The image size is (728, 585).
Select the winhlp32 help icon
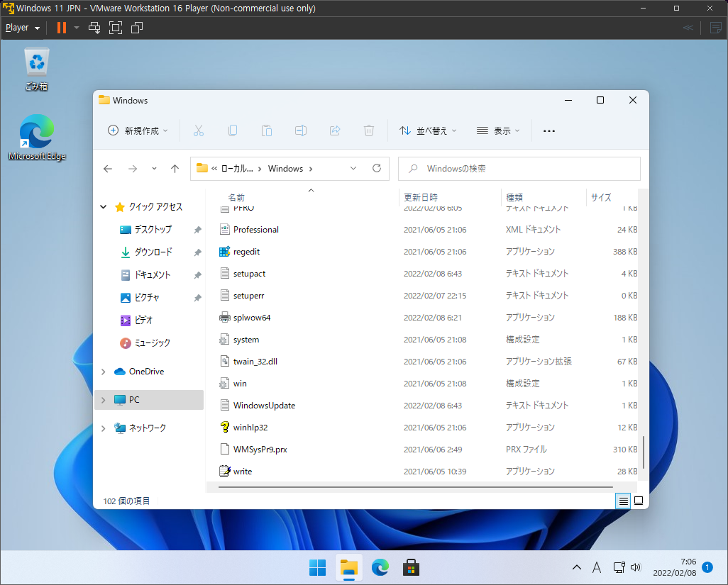coord(225,428)
